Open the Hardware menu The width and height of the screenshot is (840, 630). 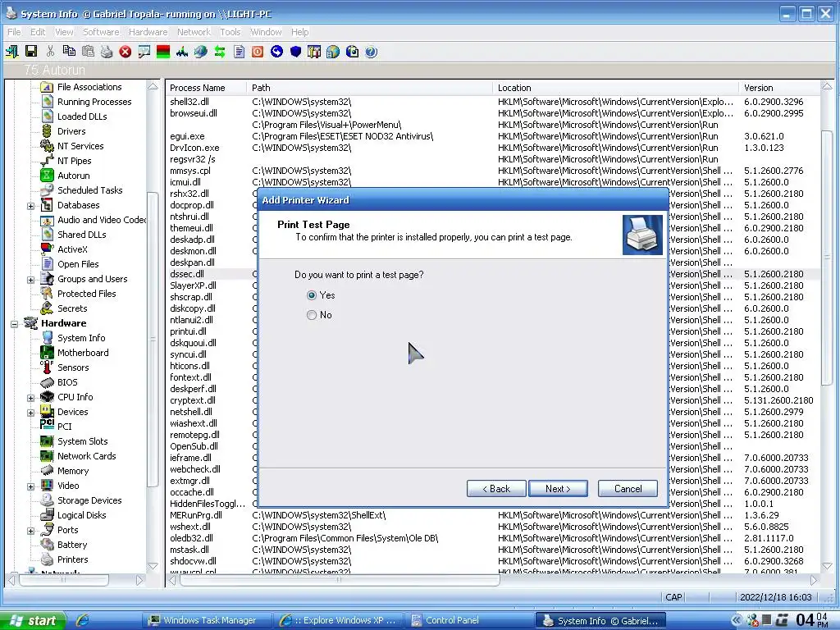(x=148, y=32)
